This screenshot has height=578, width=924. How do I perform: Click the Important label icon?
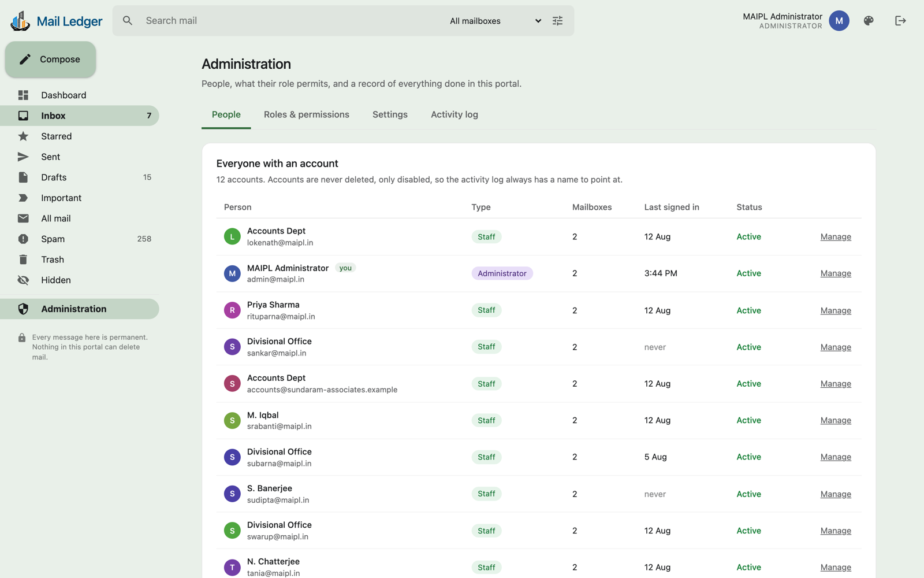[23, 198]
